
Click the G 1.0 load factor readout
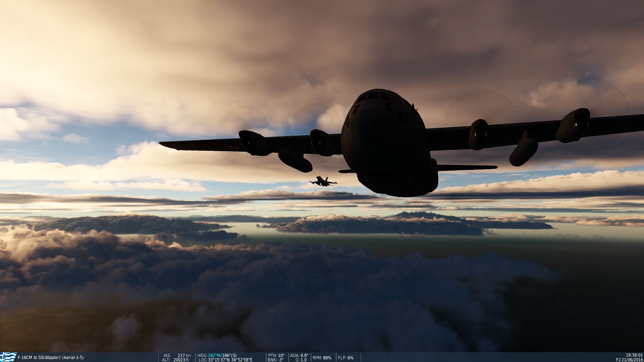301,360
